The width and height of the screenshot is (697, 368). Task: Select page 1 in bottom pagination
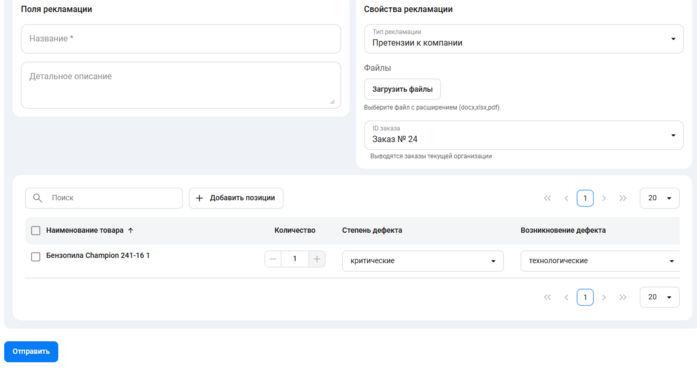pyautogui.click(x=585, y=297)
